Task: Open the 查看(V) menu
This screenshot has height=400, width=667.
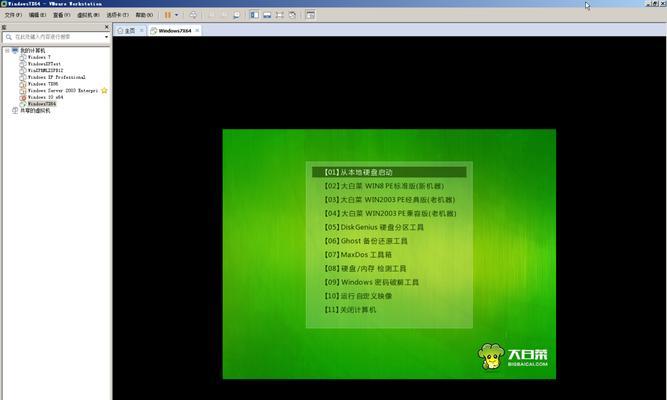Action: pyautogui.click(x=61, y=15)
